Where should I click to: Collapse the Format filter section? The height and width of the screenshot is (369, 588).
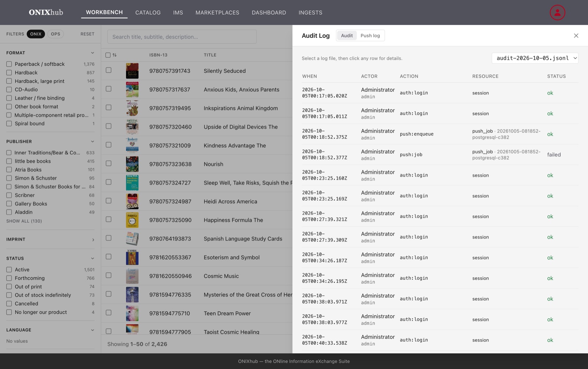[92, 53]
